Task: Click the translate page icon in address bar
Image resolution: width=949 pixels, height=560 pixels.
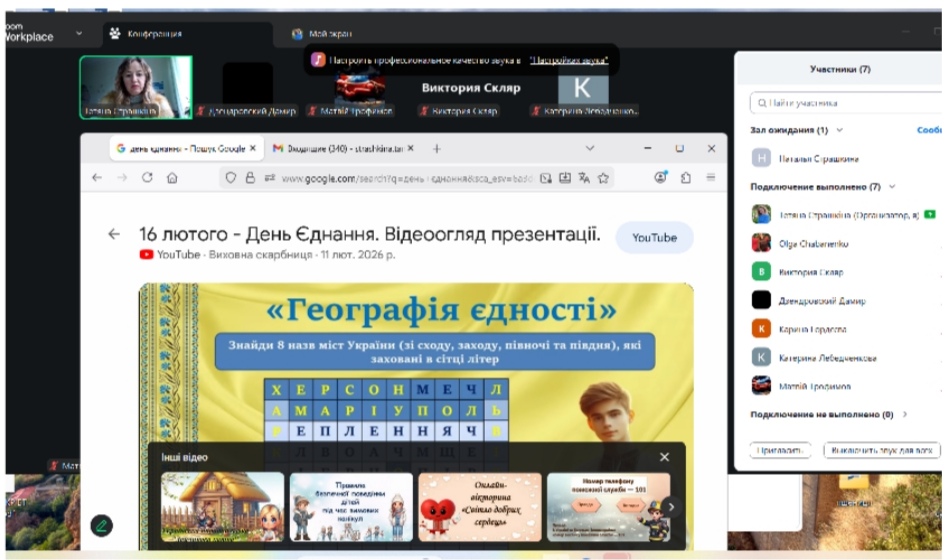Action: click(584, 178)
